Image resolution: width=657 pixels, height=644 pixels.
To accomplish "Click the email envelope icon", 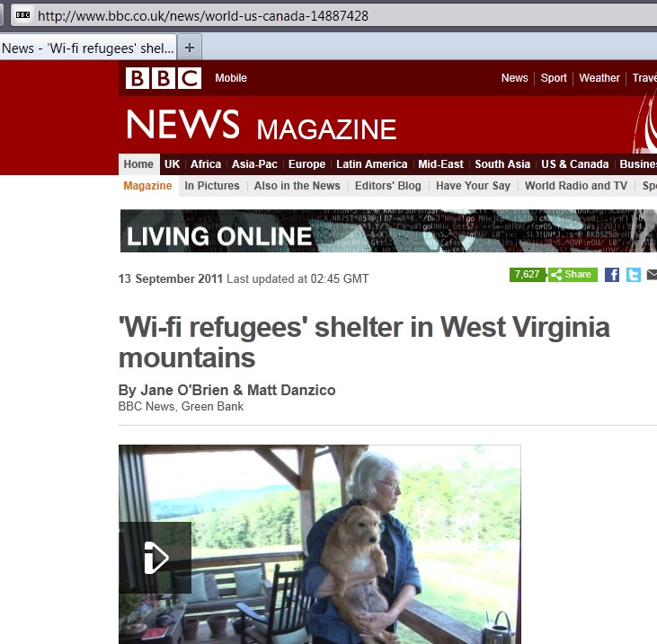I will [x=652, y=275].
